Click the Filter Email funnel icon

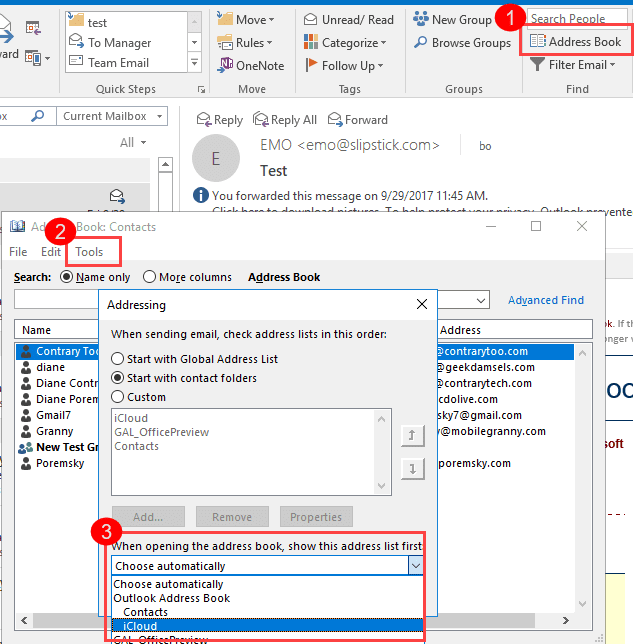pyautogui.click(x=537, y=65)
